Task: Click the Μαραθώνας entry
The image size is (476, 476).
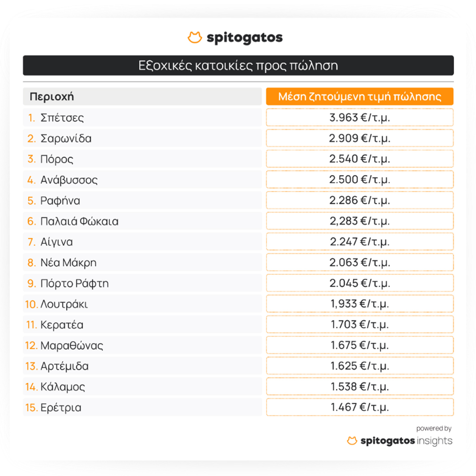Action: pyautogui.click(x=72, y=346)
